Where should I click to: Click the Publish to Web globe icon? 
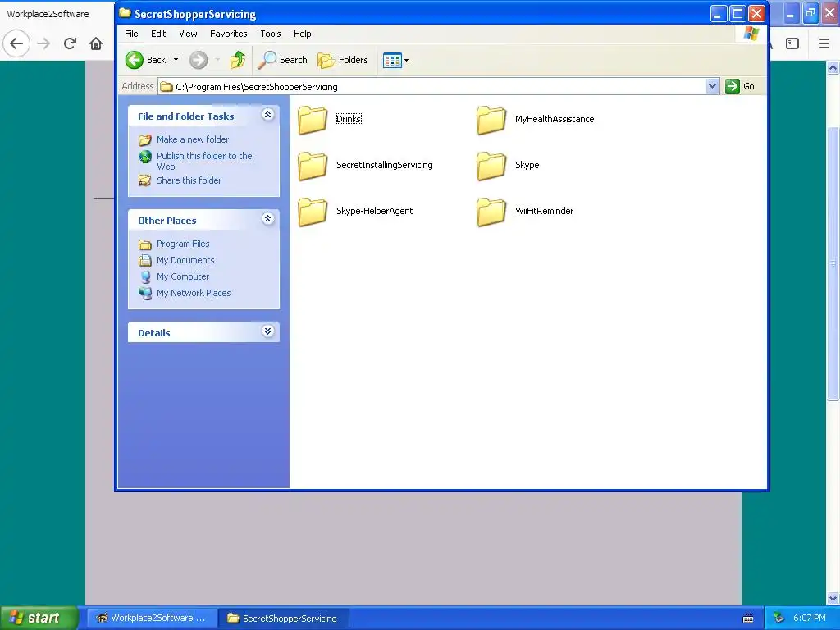click(x=145, y=157)
